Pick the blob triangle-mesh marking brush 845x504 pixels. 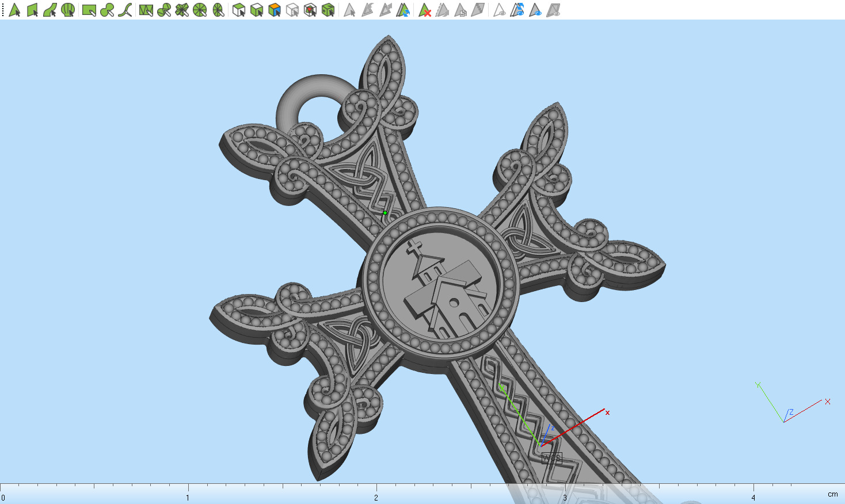(x=163, y=10)
